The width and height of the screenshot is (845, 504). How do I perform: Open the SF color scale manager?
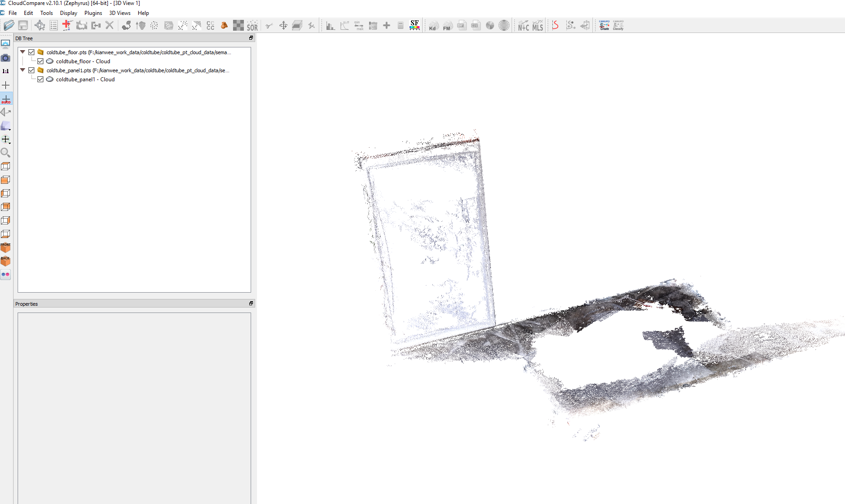pyautogui.click(x=415, y=25)
